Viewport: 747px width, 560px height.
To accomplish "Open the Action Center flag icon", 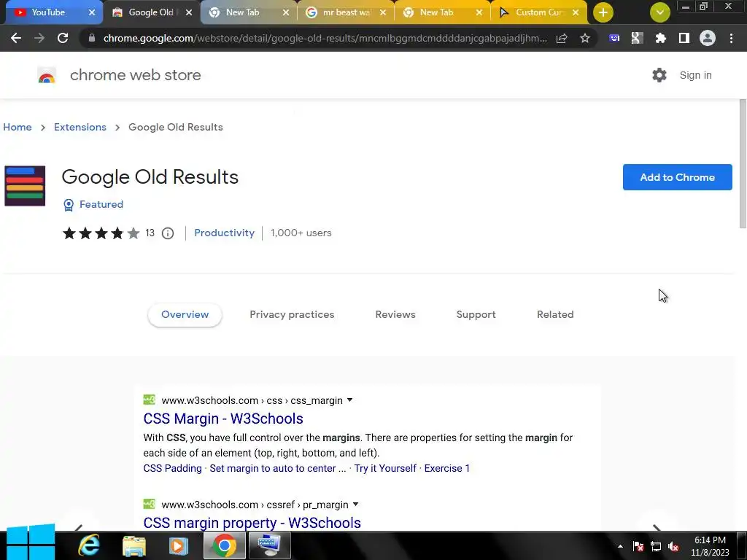I will (638, 547).
